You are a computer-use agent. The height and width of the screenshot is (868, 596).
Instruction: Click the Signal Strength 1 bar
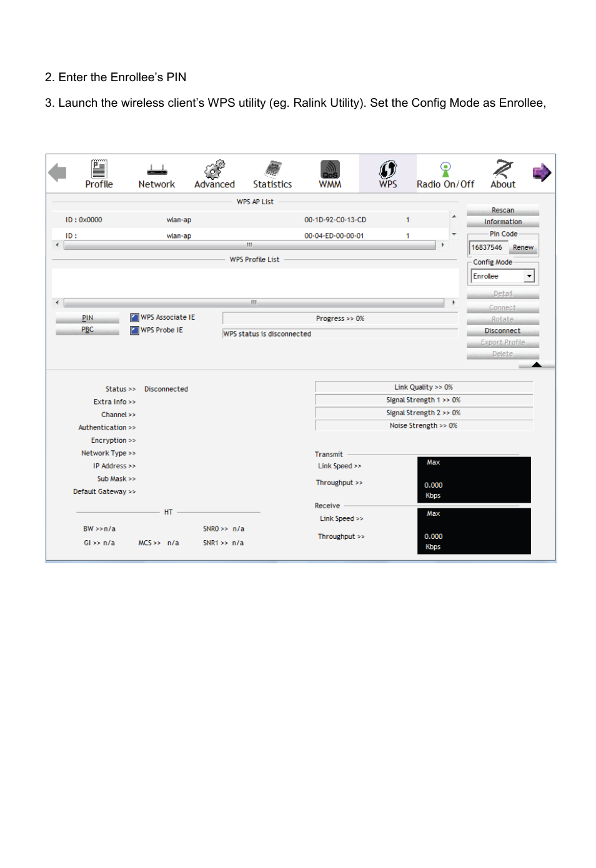click(x=424, y=400)
